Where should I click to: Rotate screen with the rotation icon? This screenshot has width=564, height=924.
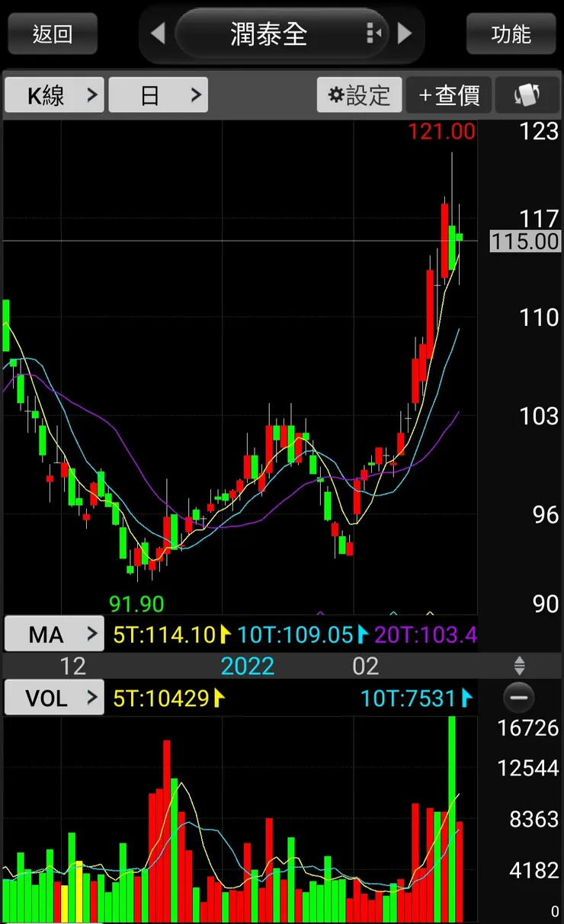527,95
